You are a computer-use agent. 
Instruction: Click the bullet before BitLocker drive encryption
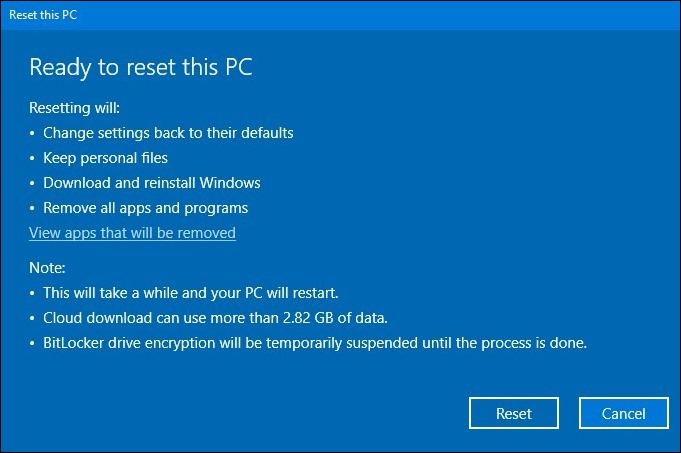(32, 344)
